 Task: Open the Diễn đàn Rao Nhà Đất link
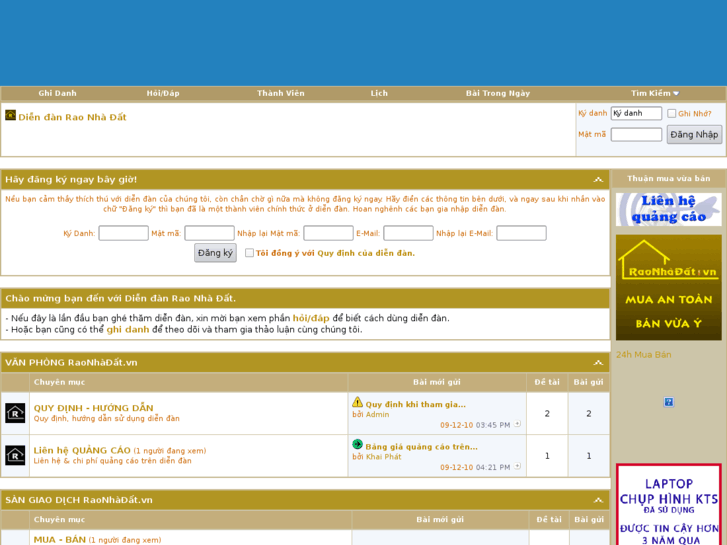(x=72, y=117)
